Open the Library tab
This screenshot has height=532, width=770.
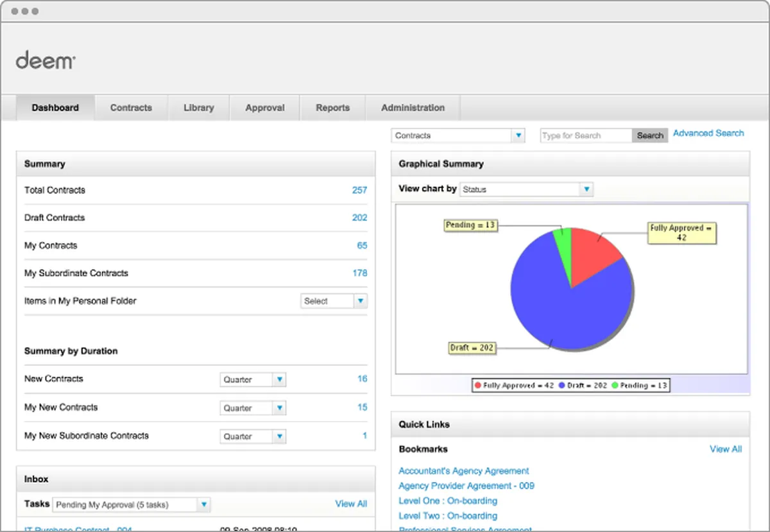click(198, 108)
